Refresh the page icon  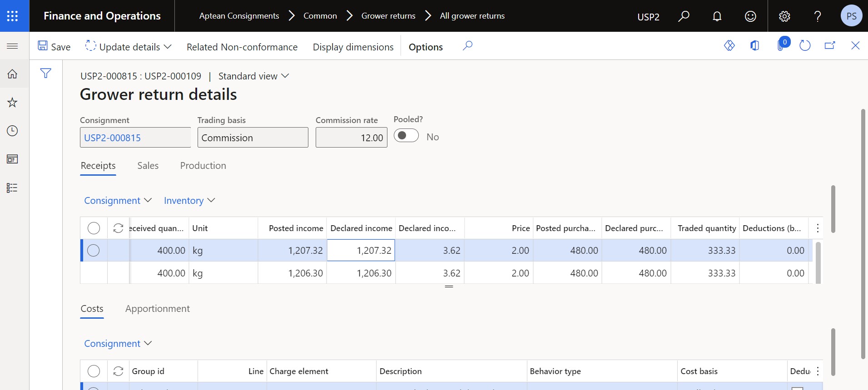805,45
